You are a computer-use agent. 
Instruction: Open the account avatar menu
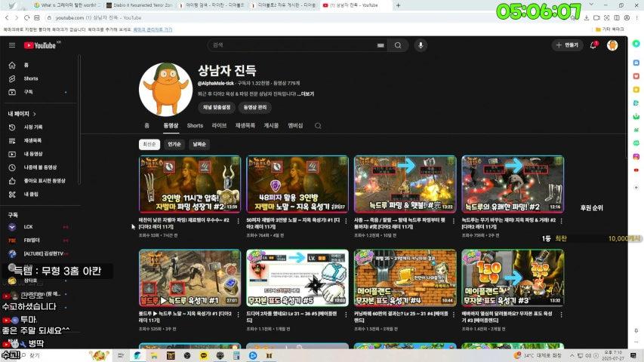click(612, 45)
